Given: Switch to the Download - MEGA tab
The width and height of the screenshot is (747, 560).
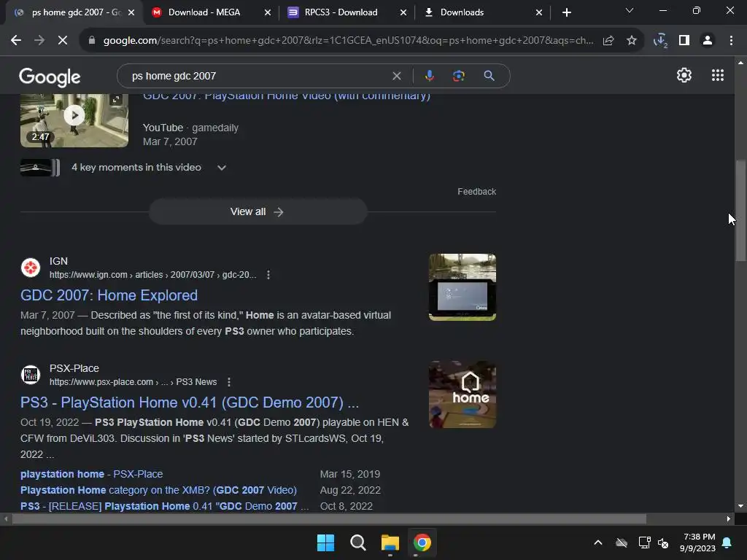Looking at the screenshot, I should pos(204,12).
